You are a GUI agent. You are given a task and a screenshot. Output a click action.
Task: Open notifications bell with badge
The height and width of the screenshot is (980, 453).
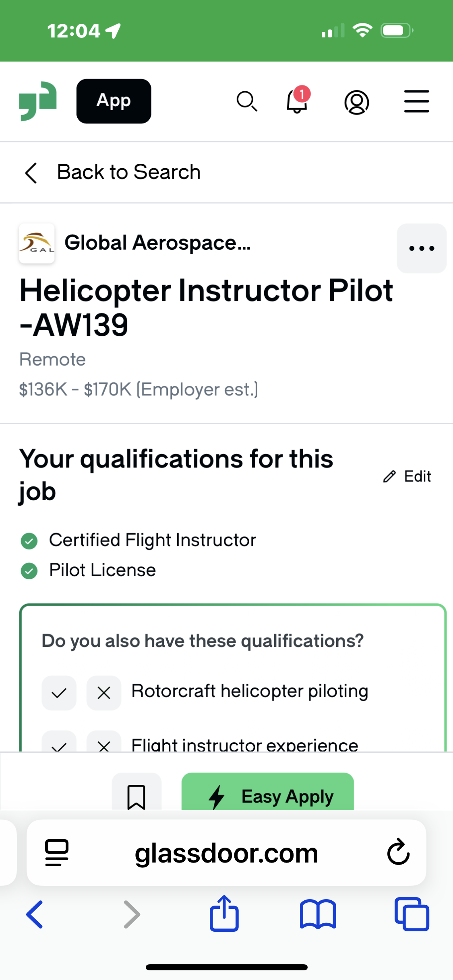(298, 100)
